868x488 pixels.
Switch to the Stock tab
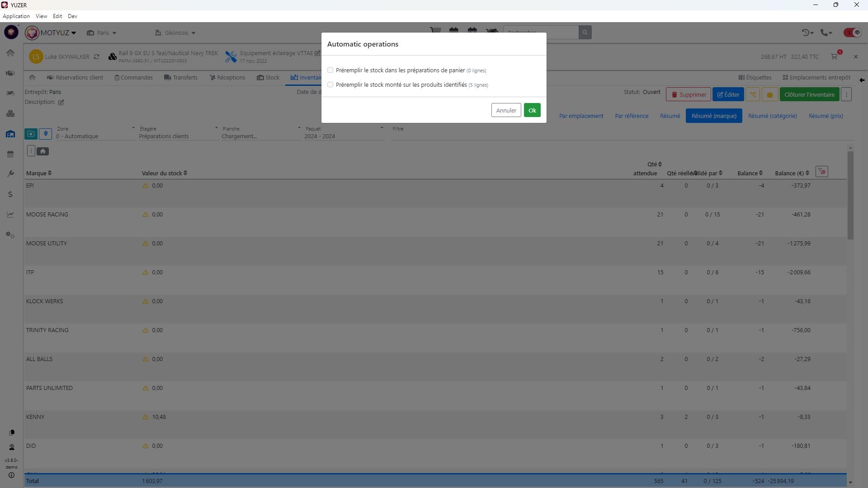click(x=268, y=78)
